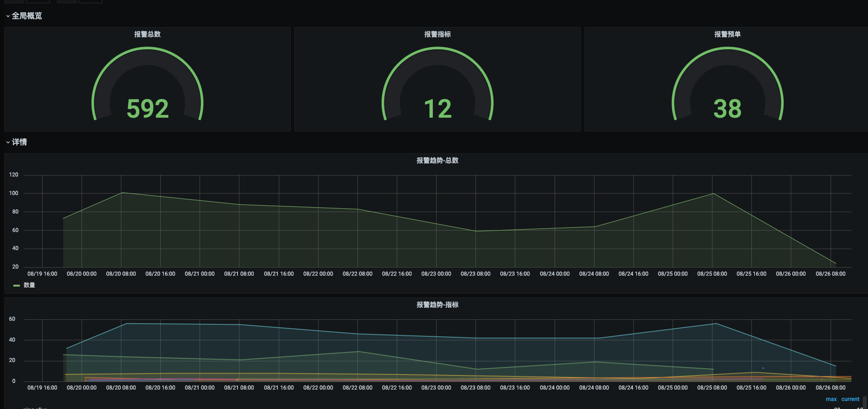This screenshot has height=409, width=868.
Task: Toggle the 数量 series legend label
Action: [29, 285]
